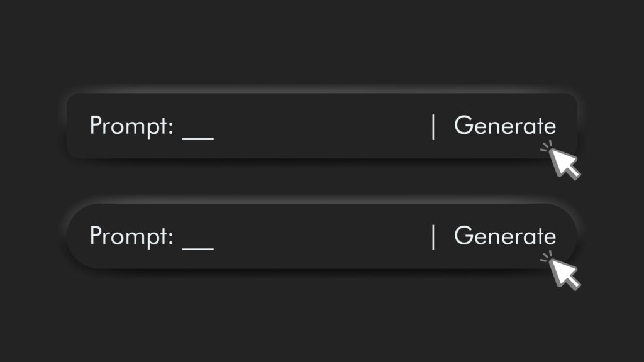Click the underscore placeholder in the lower prompt bar
Screen dimensions: 644x362
[198, 247]
